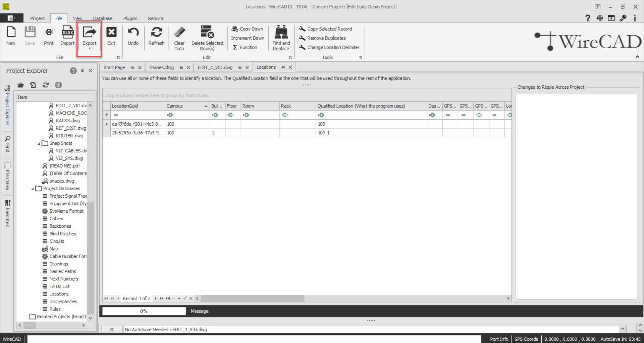This screenshot has width=644, height=343.
Task: Click the globe web icon
Action: [x=600, y=18]
